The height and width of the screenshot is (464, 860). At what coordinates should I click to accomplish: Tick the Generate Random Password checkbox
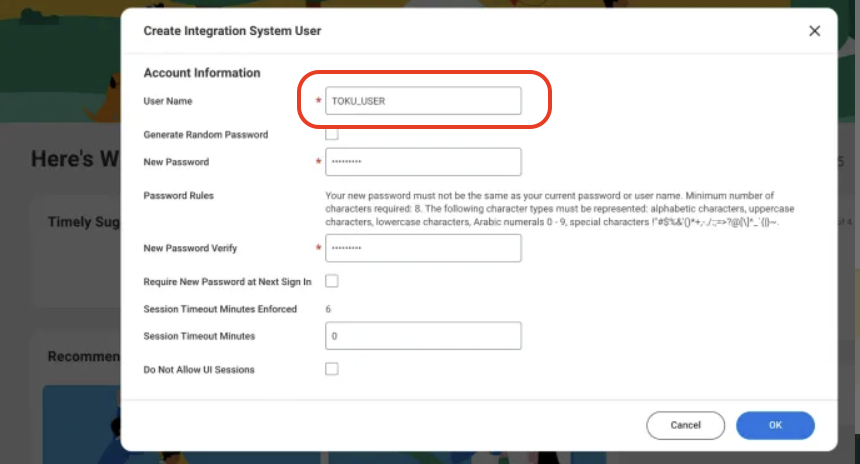332,134
